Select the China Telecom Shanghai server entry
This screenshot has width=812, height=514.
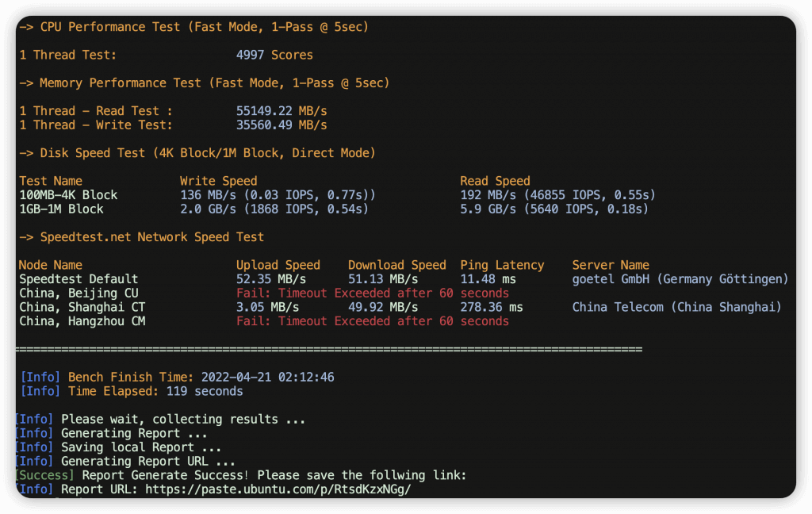[676, 307]
